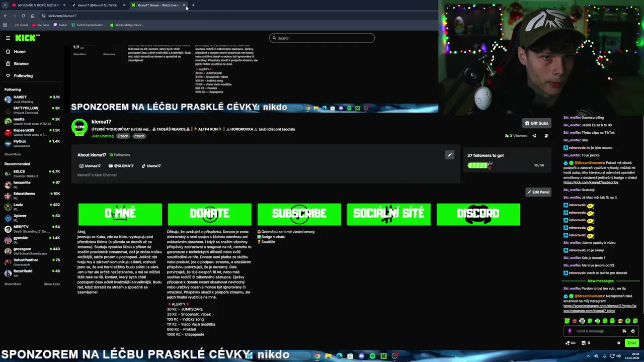This screenshot has height=362, width=644.
Task: Open the kick.com subscribe link in chat
Action: point(591,183)
